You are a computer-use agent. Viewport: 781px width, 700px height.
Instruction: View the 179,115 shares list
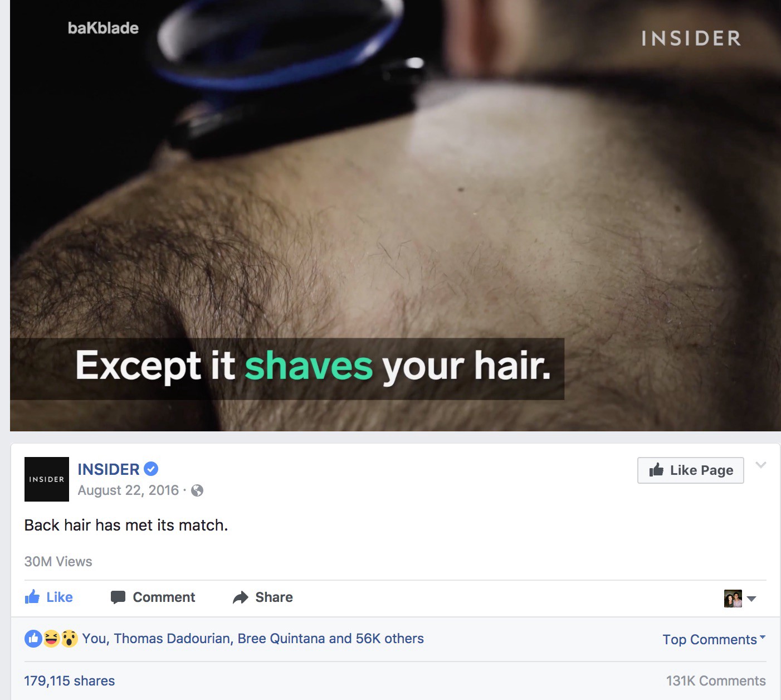[70, 681]
